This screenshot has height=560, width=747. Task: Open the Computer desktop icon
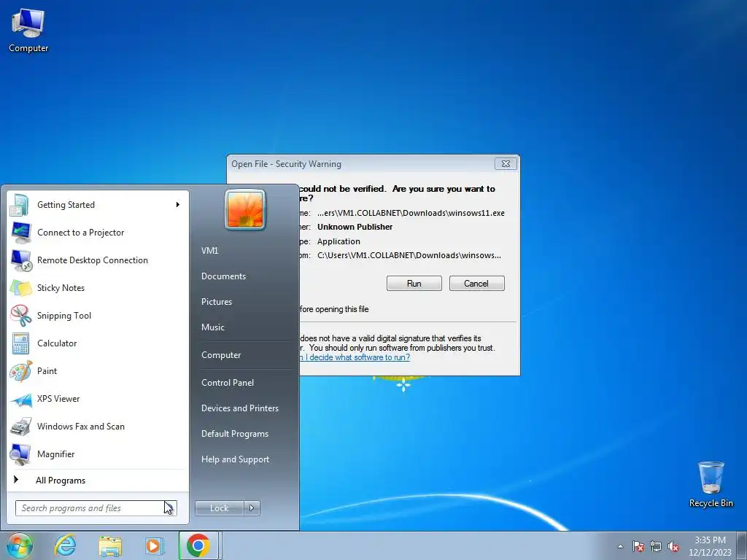click(28, 31)
